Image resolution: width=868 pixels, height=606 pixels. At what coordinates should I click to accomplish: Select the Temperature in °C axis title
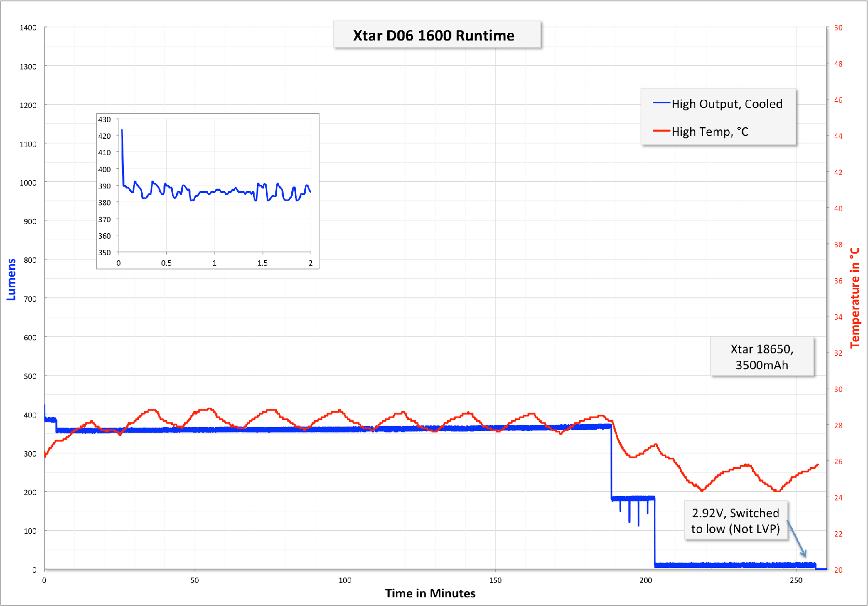[x=854, y=298]
